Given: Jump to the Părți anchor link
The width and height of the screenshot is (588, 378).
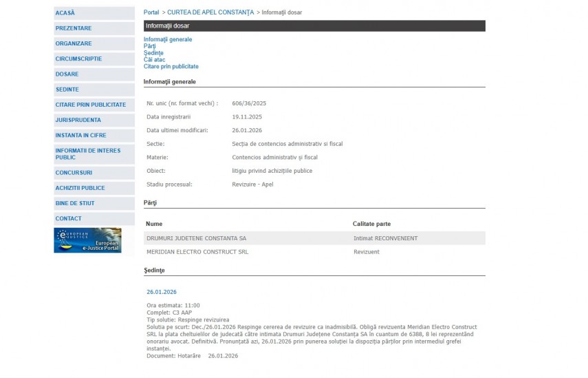Looking at the screenshot, I should pos(150,46).
